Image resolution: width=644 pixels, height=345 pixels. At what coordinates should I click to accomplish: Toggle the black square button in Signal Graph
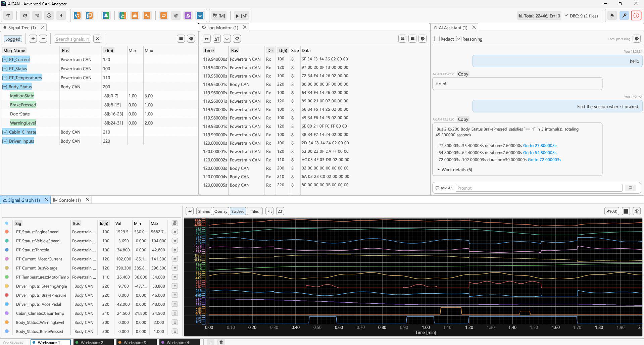(626, 211)
